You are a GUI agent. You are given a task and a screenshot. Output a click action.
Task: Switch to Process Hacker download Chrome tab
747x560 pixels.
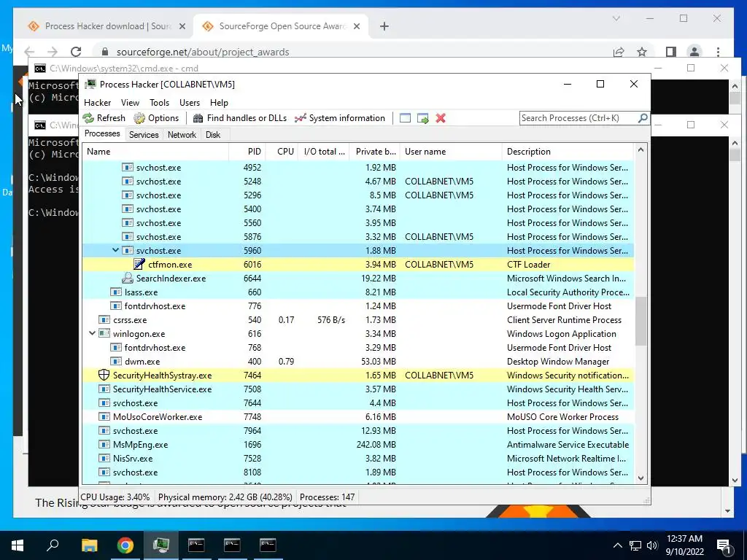pos(107,26)
